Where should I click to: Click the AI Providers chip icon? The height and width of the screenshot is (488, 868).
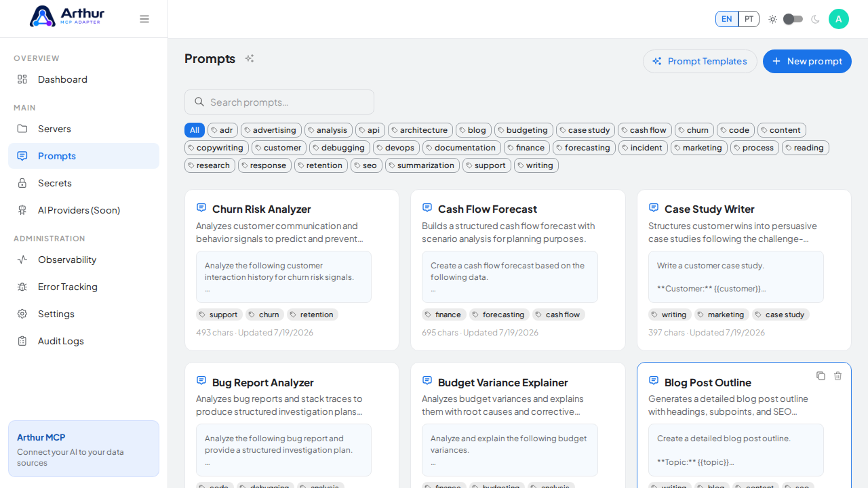coord(22,210)
